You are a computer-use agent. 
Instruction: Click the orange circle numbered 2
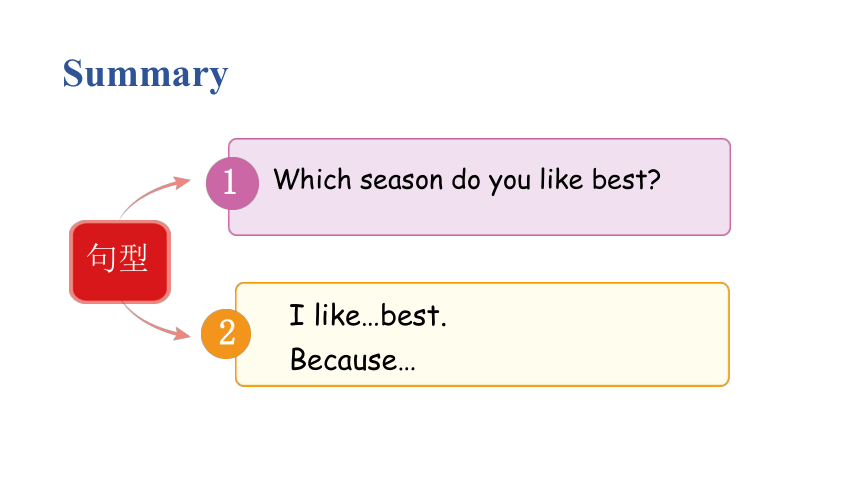(x=226, y=334)
